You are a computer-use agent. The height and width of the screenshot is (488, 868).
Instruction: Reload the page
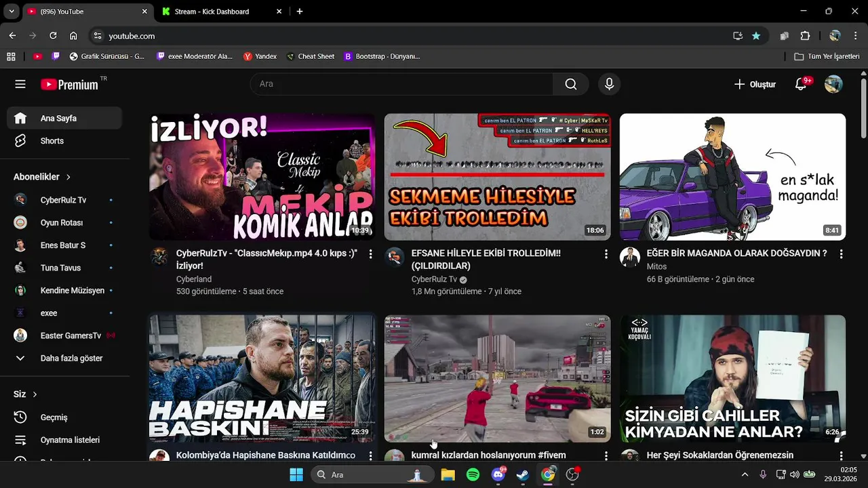(x=53, y=36)
